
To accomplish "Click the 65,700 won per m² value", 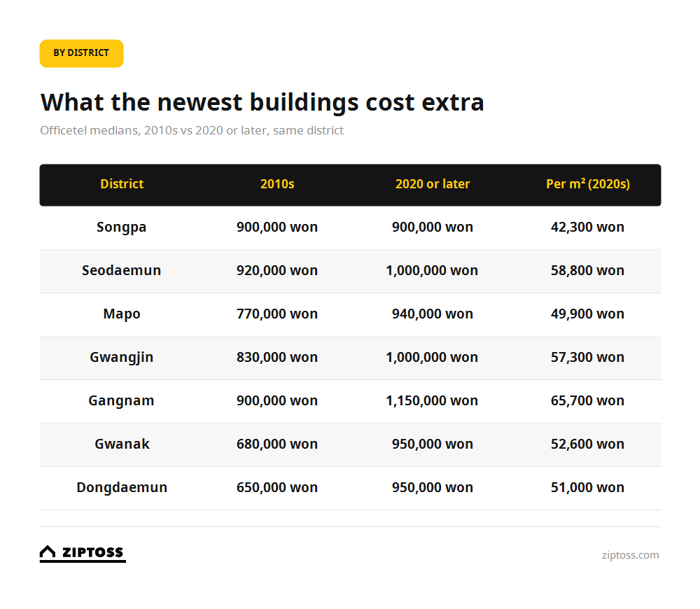I will [587, 401].
